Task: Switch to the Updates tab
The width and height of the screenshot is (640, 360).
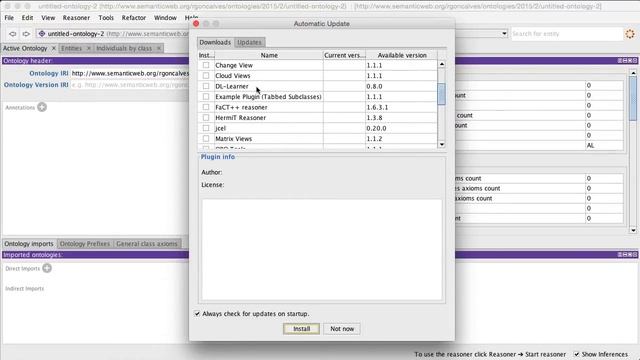Action: tap(249, 42)
